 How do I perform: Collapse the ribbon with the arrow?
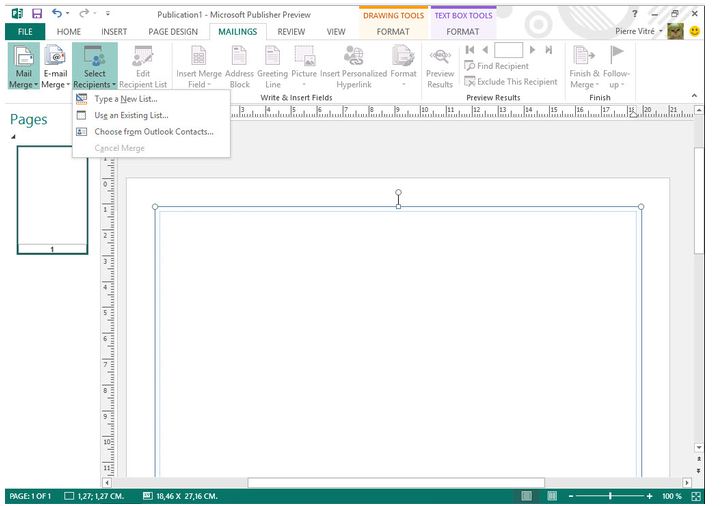pos(695,96)
